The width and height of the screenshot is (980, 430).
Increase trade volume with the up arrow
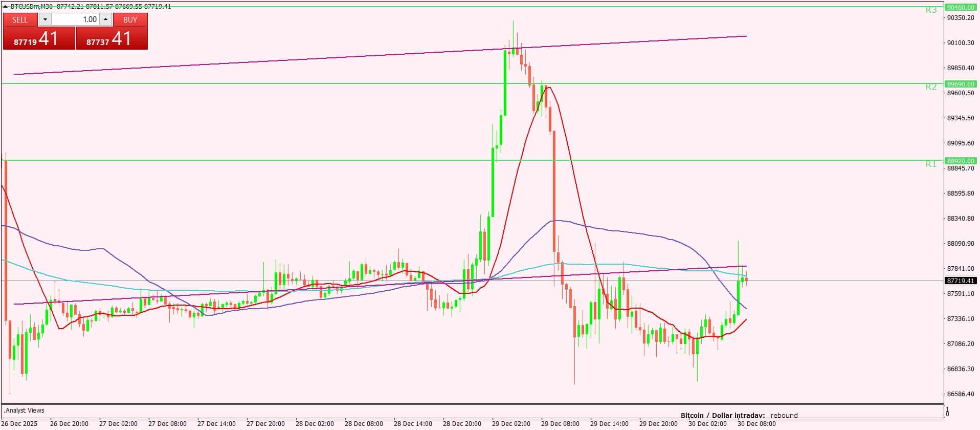[x=105, y=19]
